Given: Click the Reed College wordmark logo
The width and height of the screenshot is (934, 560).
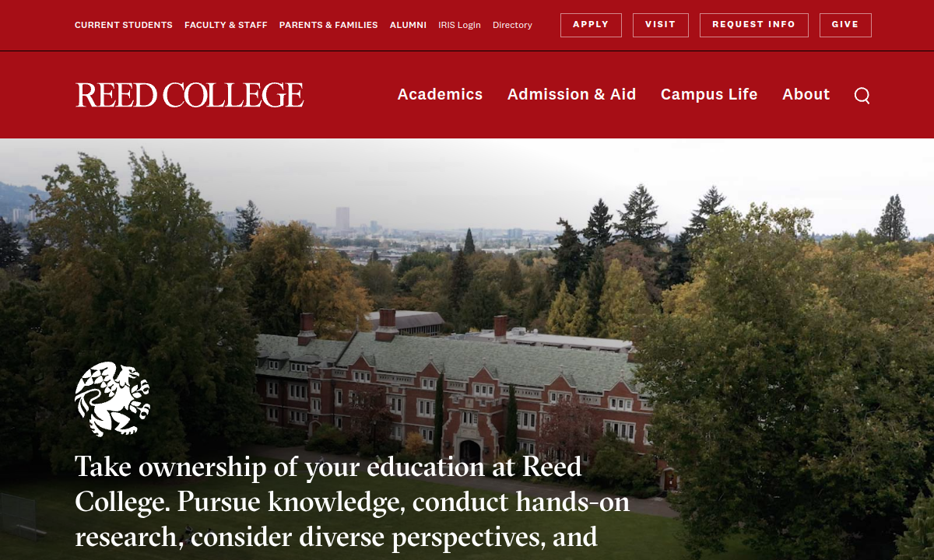Looking at the screenshot, I should [x=190, y=95].
